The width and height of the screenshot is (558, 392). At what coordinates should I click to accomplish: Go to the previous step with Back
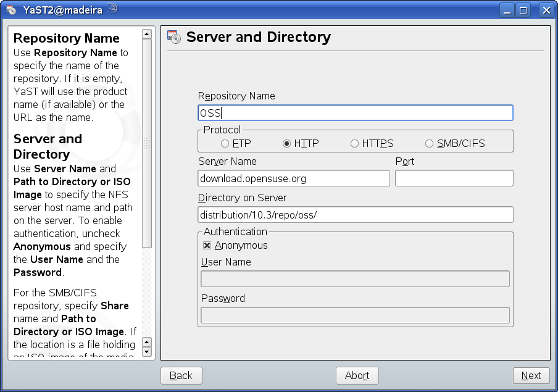[181, 375]
